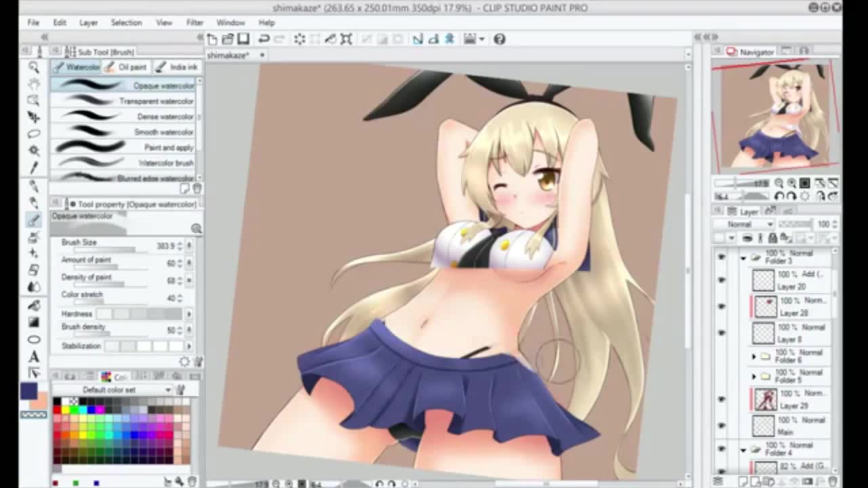
Task: Click the Lasso selection tool
Action: [33, 134]
